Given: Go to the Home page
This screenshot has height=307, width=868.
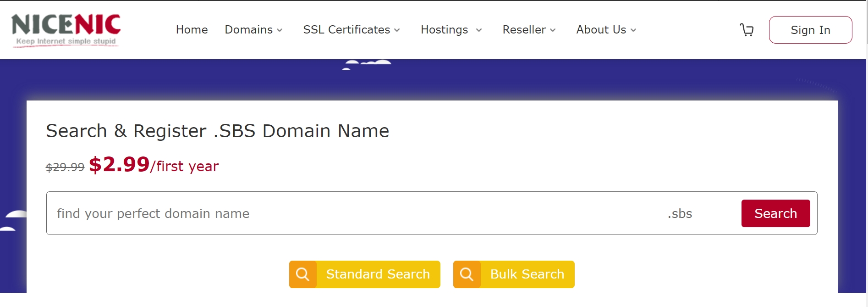Looking at the screenshot, I should [x=192, y=30].
